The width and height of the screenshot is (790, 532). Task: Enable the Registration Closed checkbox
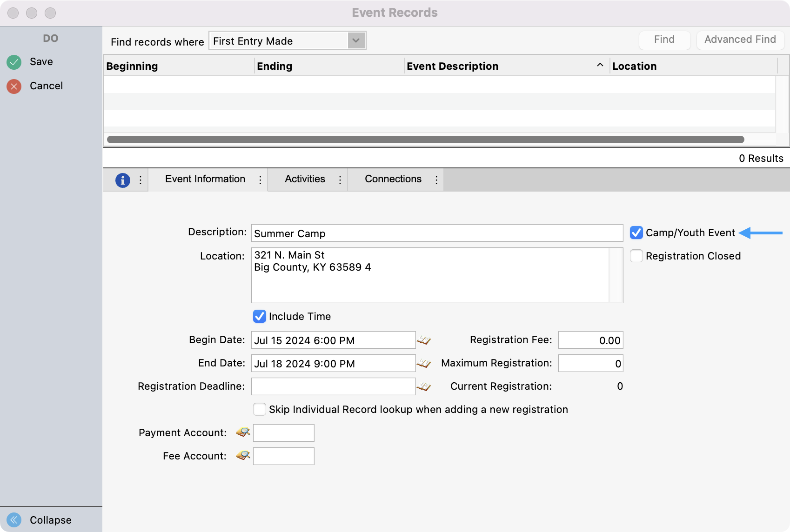point(636,256)
